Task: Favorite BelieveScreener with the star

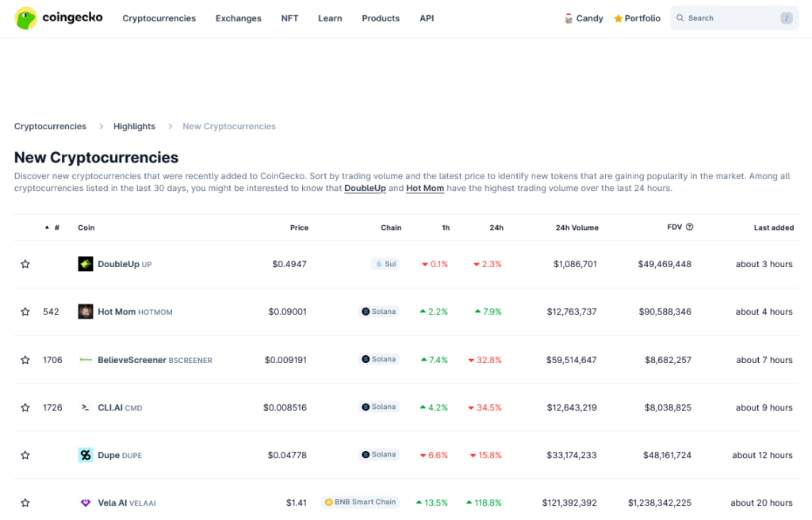Action: point(25,359)
